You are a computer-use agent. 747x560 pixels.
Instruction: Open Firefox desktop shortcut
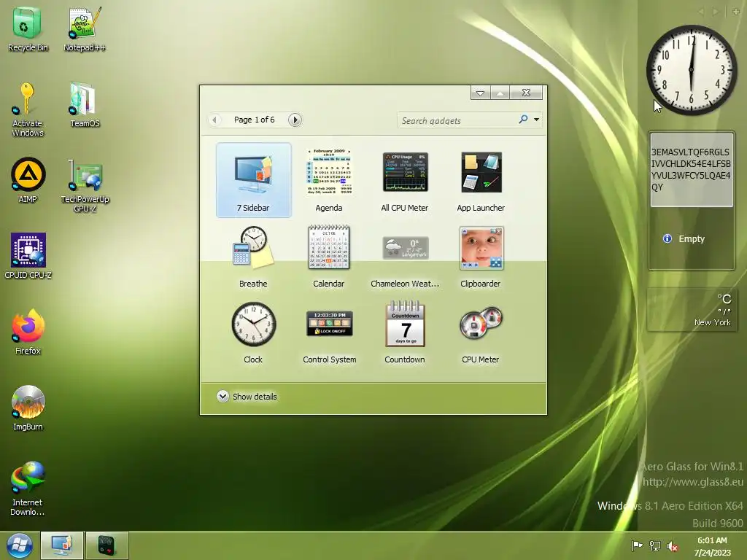tap(28, 332)
